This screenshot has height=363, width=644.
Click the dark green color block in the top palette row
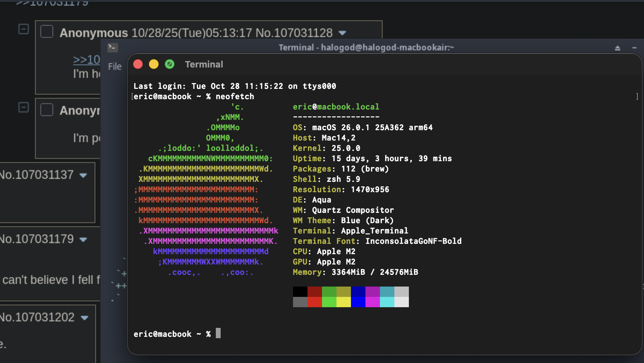(329, 291)
